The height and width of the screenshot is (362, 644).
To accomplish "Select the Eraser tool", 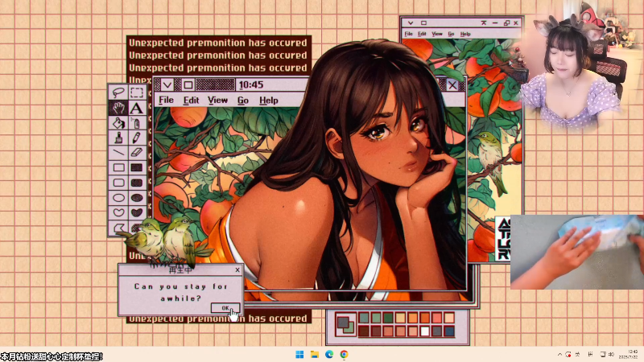I will click(137, 152).
